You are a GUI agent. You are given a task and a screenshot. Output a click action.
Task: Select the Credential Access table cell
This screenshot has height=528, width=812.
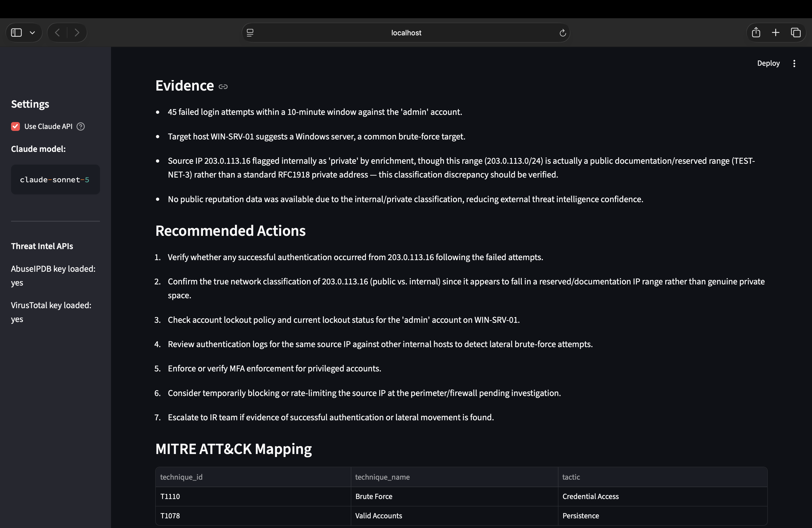coord(663,497)
